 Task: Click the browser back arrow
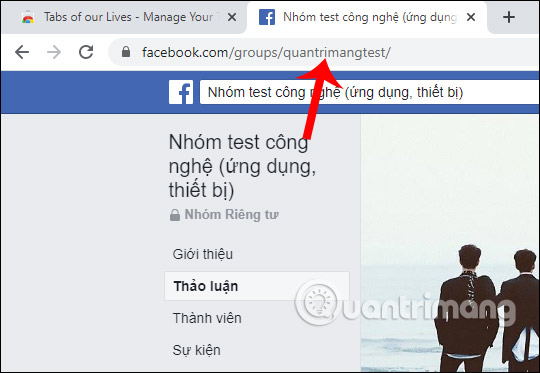(22, 52)
